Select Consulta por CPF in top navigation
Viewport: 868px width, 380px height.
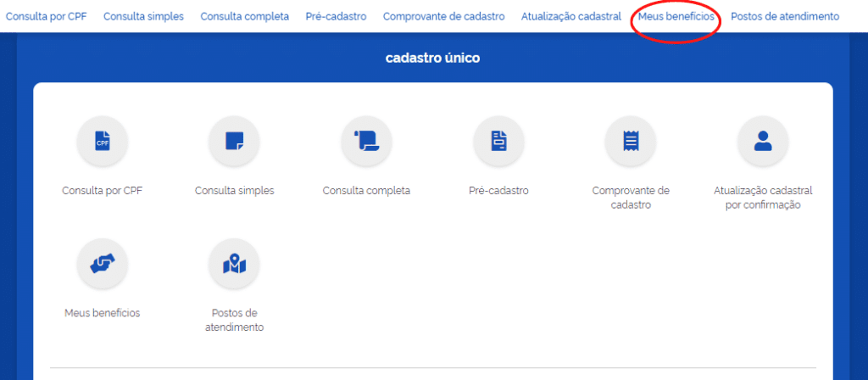pyautogui.click(x=47, y=16)
